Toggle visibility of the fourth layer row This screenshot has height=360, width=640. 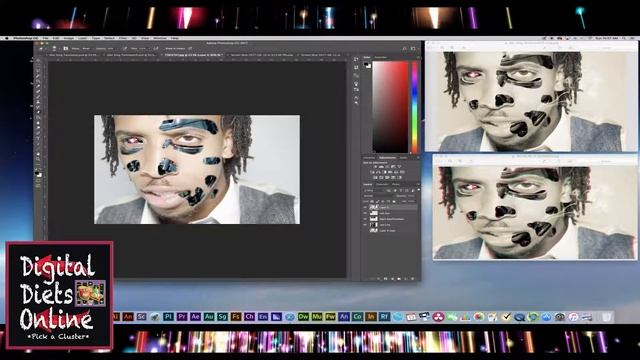point(365,224)
